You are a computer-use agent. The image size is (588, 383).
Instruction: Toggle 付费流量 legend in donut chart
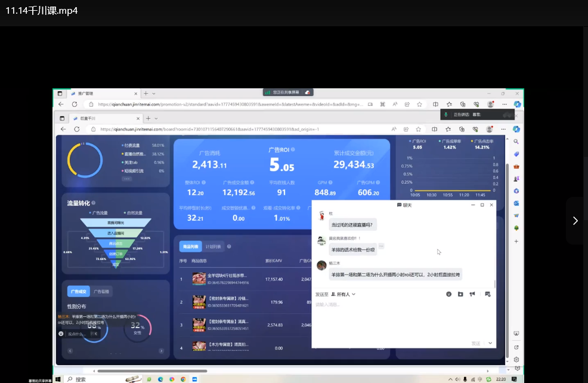[x=131, y=145]
